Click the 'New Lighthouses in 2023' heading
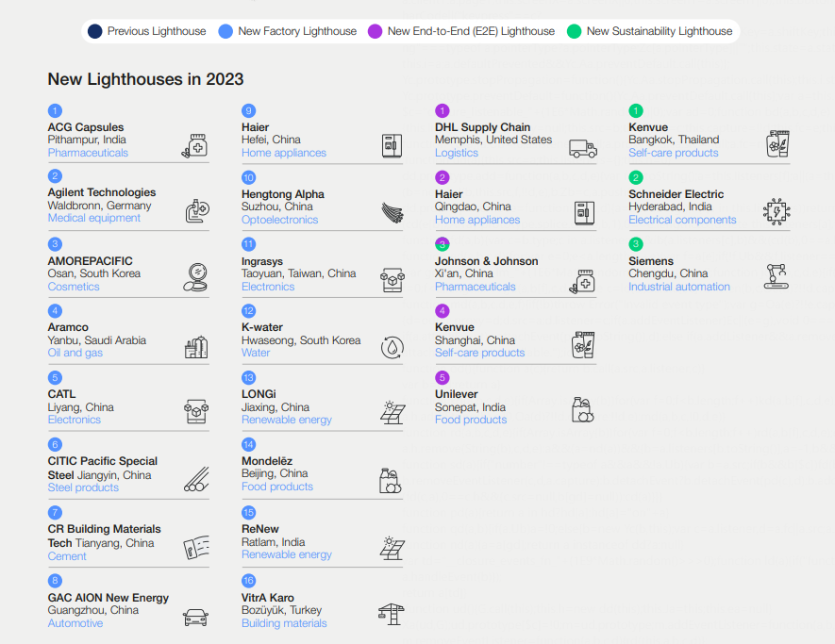 point(145,79)
